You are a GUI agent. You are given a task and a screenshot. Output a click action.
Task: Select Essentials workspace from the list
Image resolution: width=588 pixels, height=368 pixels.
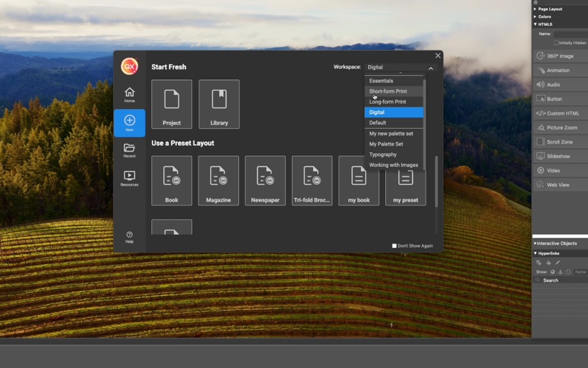pos(394,81)
